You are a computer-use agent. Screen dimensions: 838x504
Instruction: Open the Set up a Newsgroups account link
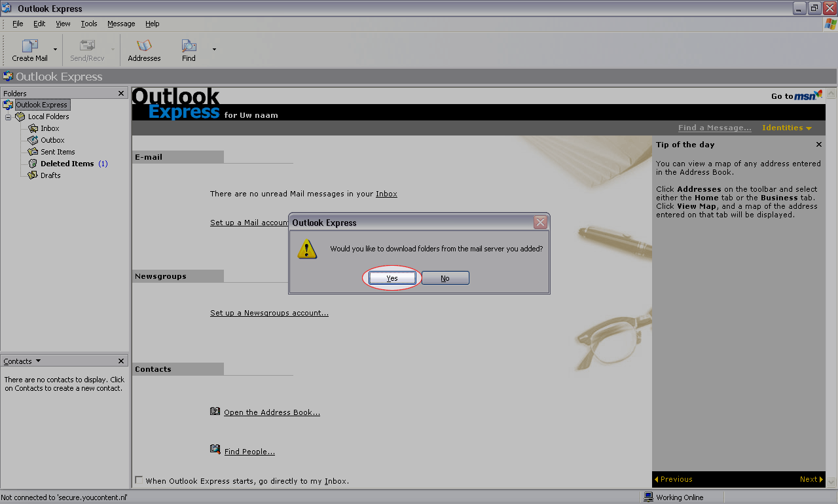[x=269, y=313]
